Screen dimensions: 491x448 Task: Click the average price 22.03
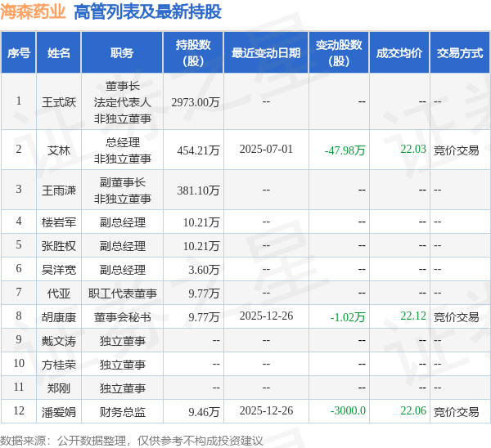[x=413, y=149]
